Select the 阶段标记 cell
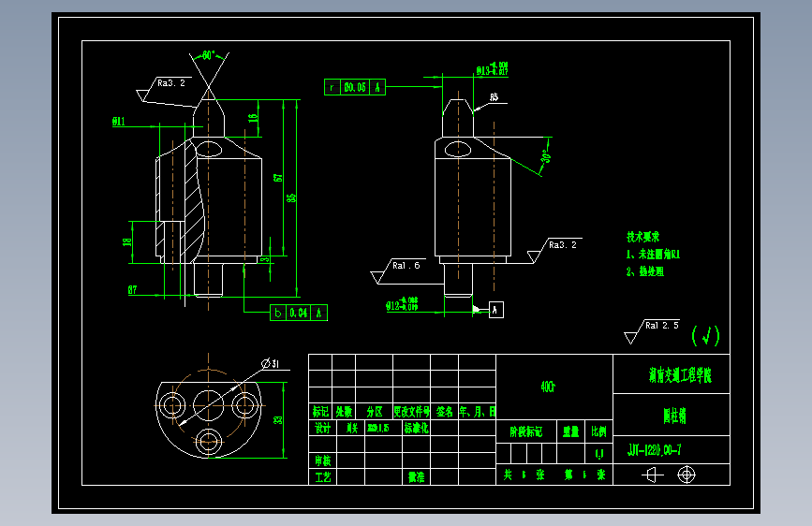Viewport: 812px width, 526px height. coord(526,431)
